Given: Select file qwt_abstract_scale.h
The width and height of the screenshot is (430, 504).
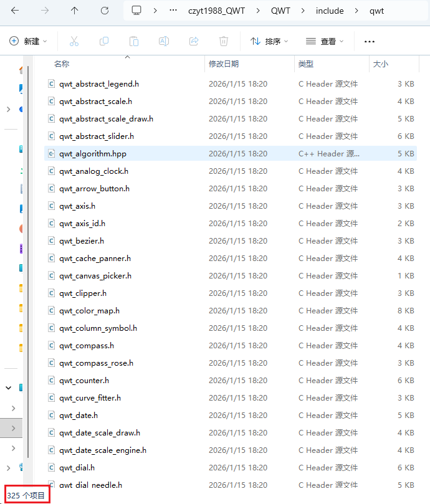Looking at the screenshot, I should [231, 102].
